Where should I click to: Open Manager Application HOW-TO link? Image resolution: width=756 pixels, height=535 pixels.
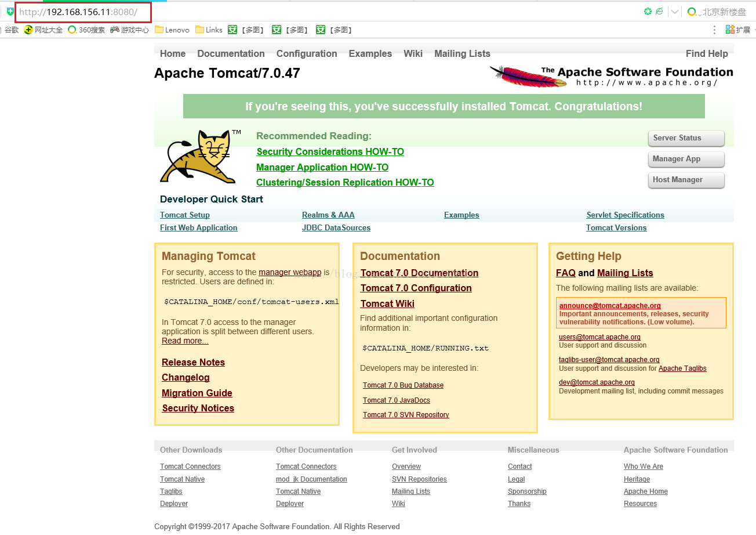coord(322,167)
